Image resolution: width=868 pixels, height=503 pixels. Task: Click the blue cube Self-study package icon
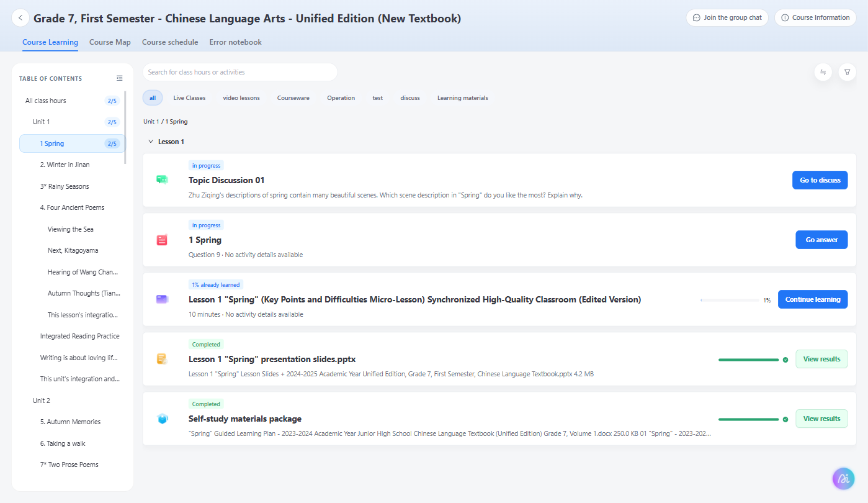point(163,419)
